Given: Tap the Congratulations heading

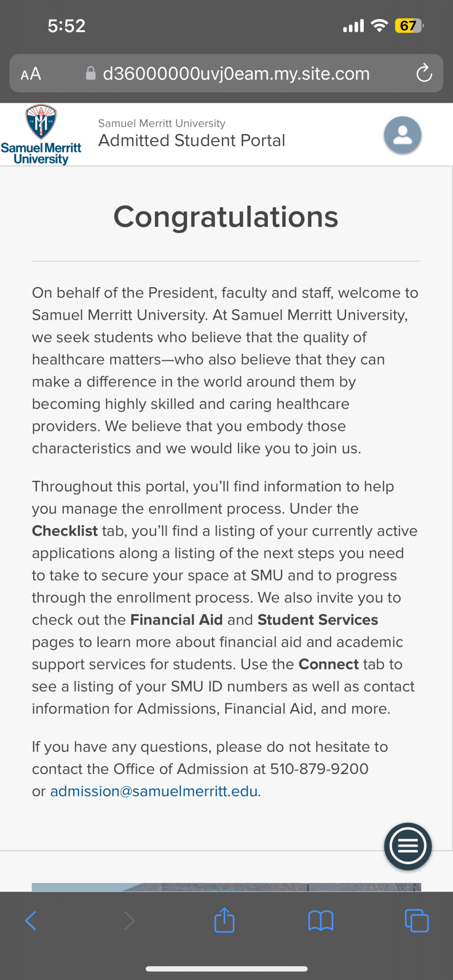Looking at the screenshot, I should [226, 216].
